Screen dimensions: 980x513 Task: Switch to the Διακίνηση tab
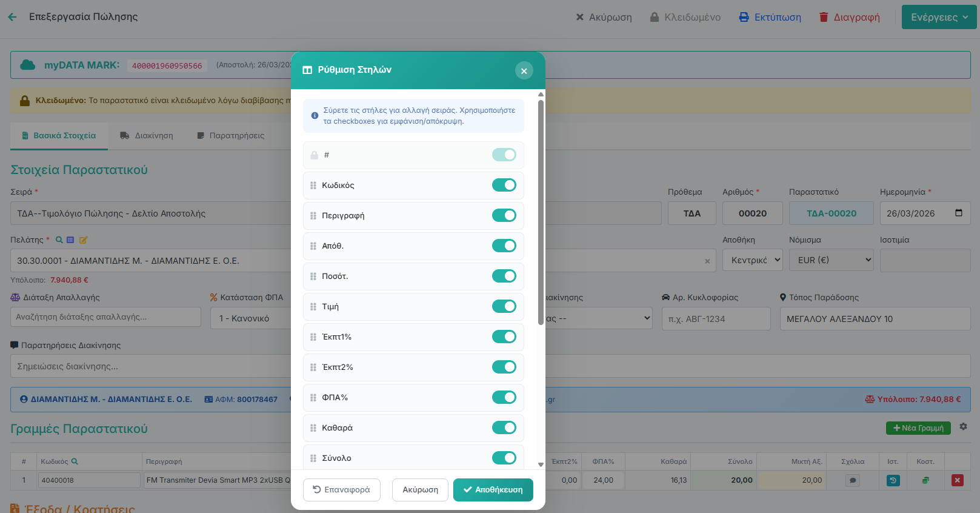tap(147, 136)
